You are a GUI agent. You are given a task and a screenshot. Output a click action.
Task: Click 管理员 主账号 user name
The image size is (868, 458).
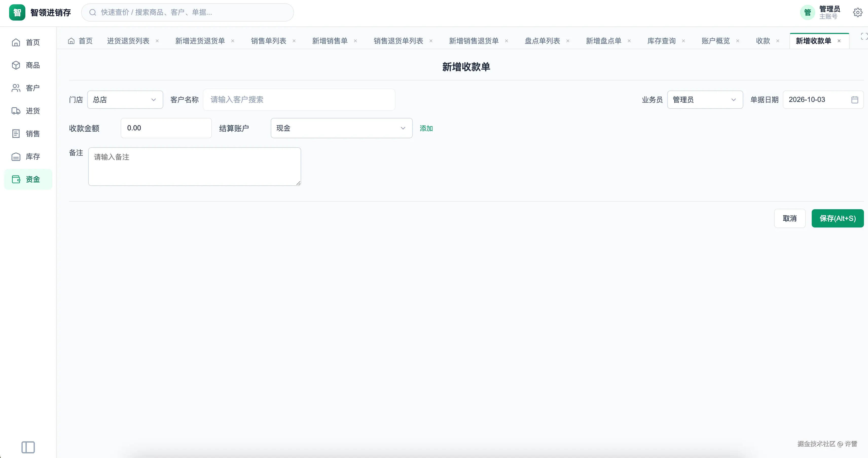tap(829, 12)
